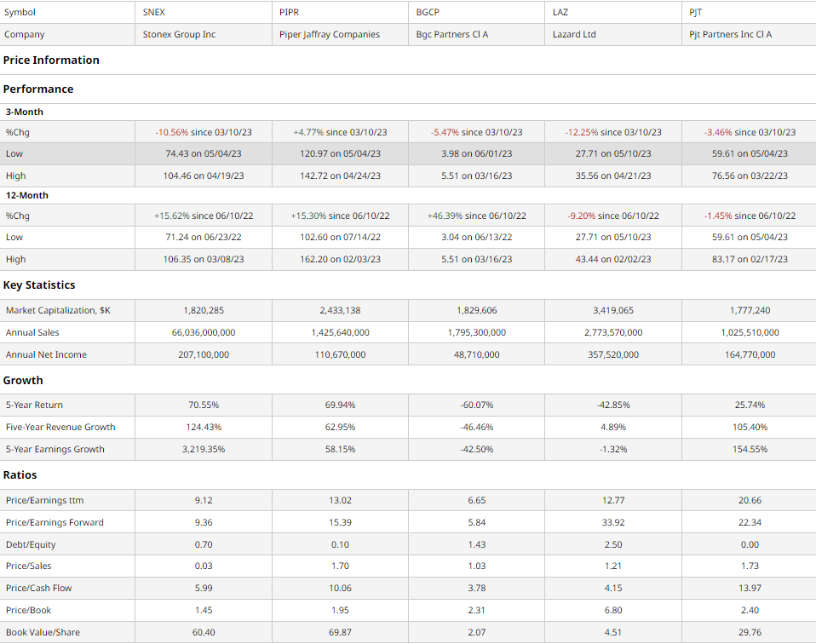Click PJT revenue growth 105.40%

(x=750, y=427)
